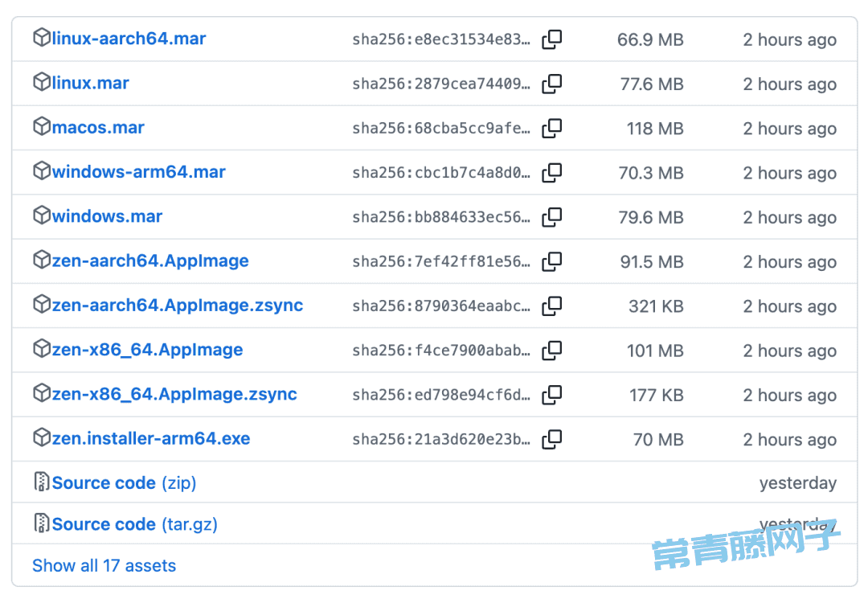Image resolution: width=868 pixels, height=595 pixels.
Task: Download windows-arm64.mar asset
Action: pos(138,172)
